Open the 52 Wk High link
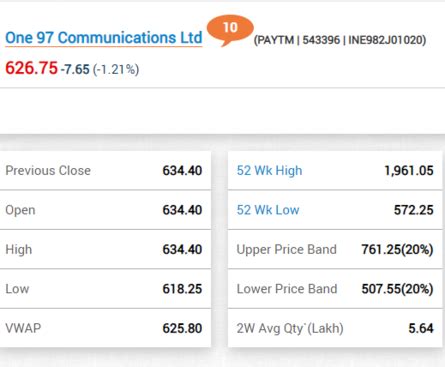 pyautogui.click(x=269, y=171)
